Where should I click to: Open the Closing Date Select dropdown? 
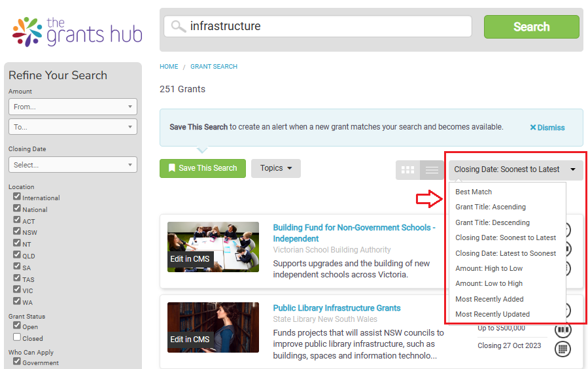(x=73, y=165)
